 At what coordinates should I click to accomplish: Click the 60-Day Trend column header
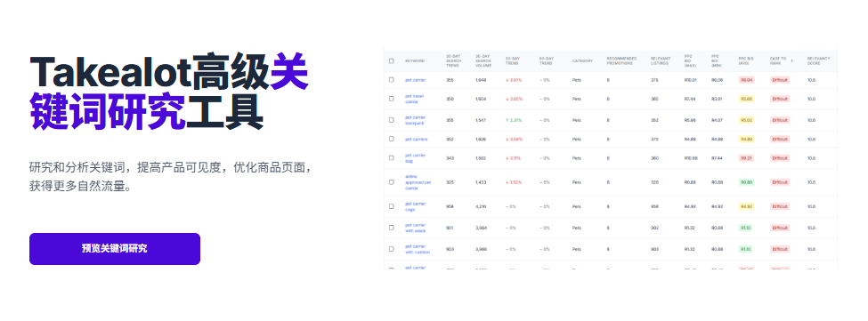pyautogui.click(x=546, y=60)
